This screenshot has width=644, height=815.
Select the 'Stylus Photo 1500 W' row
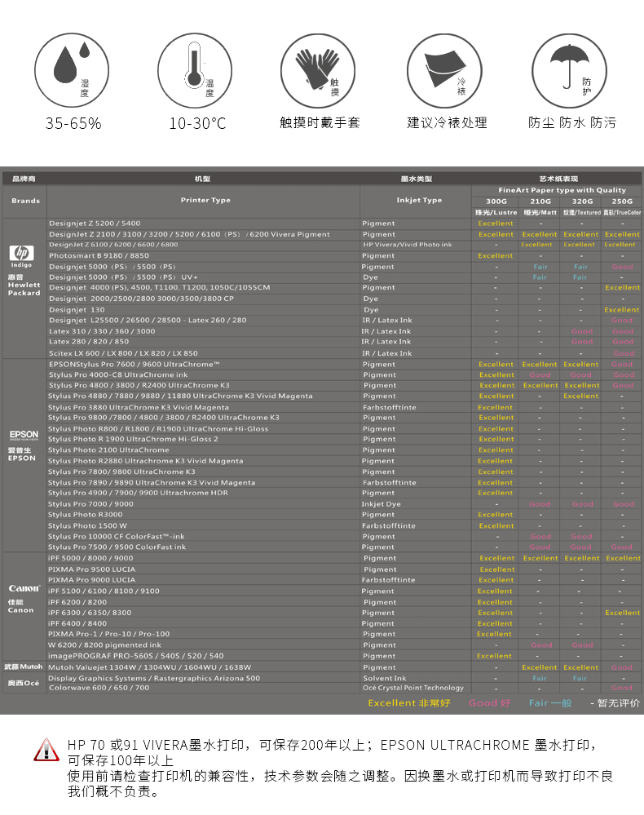323,526
